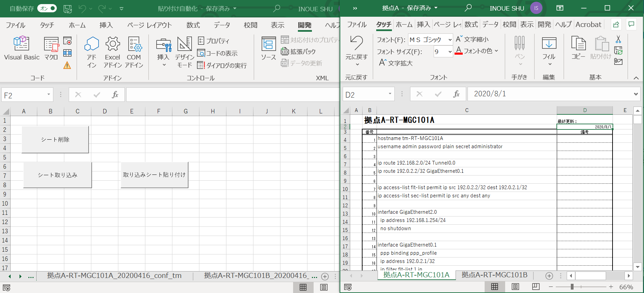
Task: Click the Expansion Packs button
Action: pos(298,52)
